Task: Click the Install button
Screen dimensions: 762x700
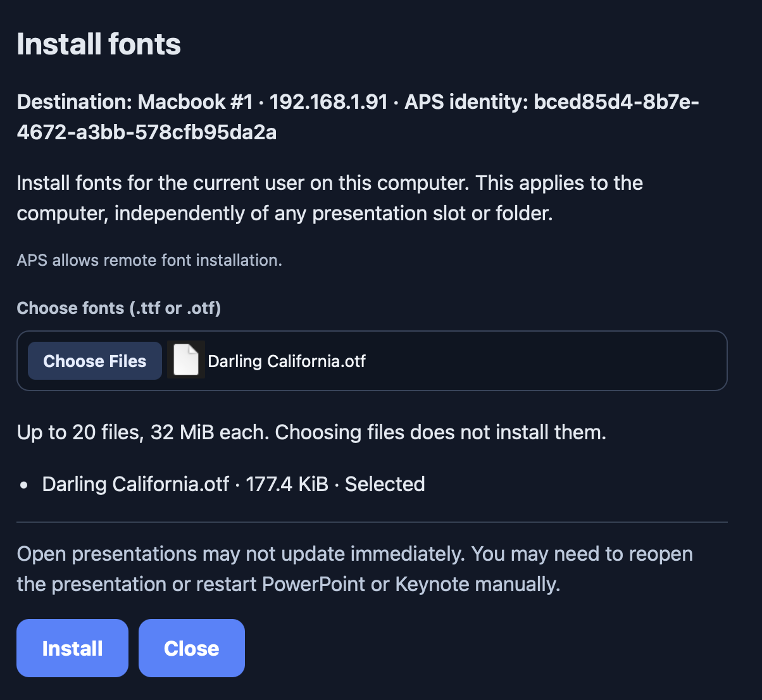Action: pos(72,648)
